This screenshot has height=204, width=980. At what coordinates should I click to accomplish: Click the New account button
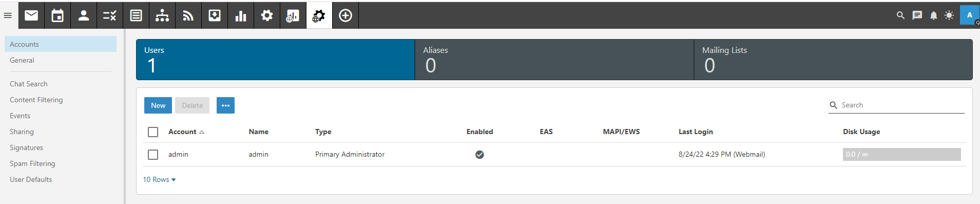(158, 105)
